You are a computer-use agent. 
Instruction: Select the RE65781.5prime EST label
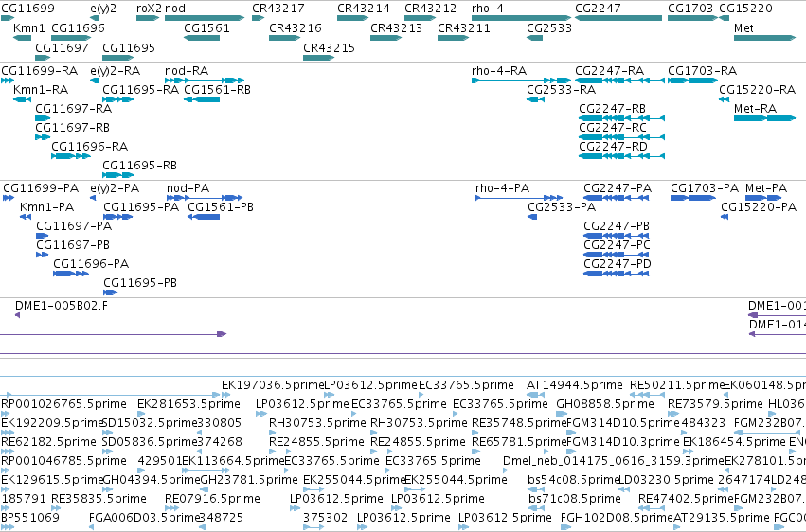pyautogui.click(x=519, y=442)
